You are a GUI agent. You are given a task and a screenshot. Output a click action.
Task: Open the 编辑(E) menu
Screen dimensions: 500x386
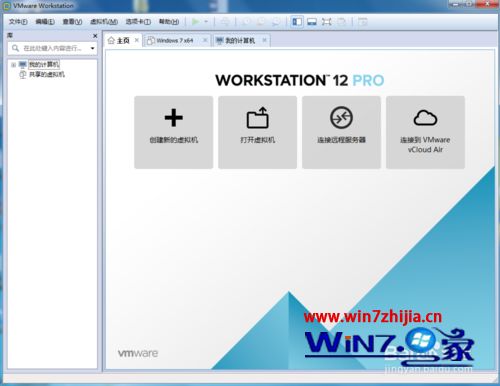pyautogui.click(x=45, y=22)
